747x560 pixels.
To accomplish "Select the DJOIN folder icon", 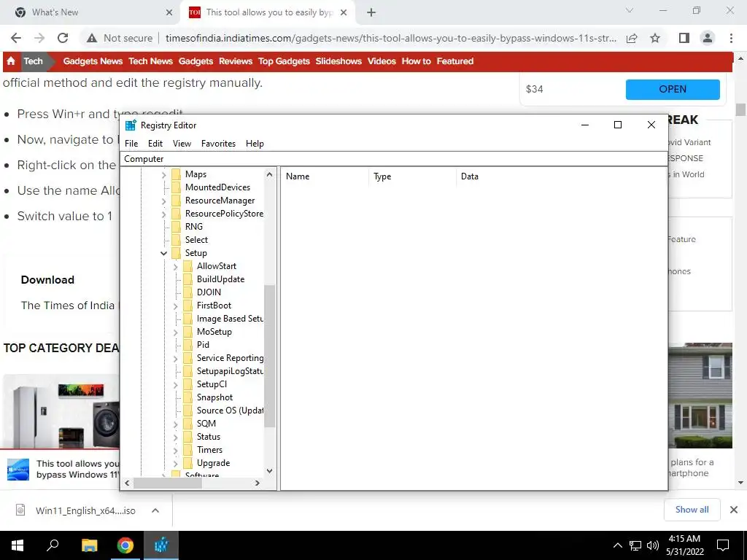I will pyautogui.click(x=187, y=292).
